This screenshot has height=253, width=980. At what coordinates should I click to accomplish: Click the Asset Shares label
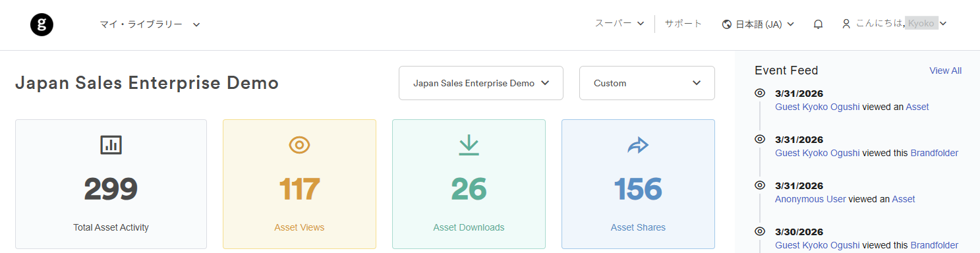[638, 227]
